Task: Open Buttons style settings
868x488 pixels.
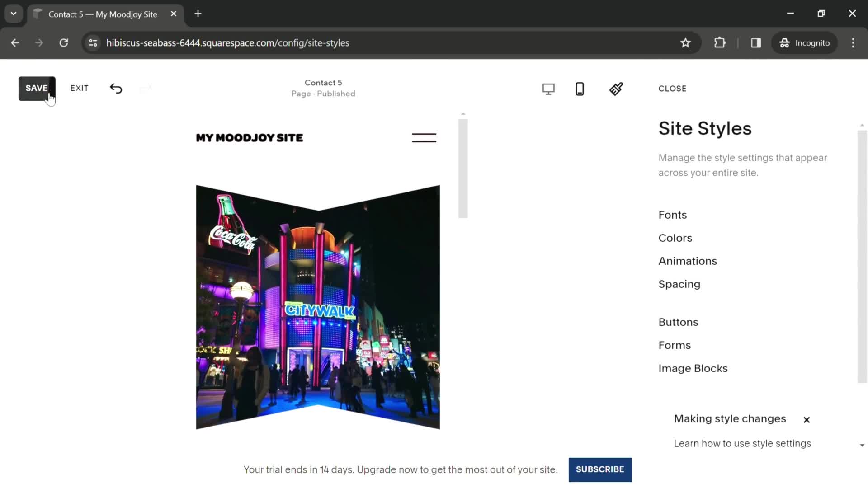Action: pyautogui.click(x=678, y=322)
